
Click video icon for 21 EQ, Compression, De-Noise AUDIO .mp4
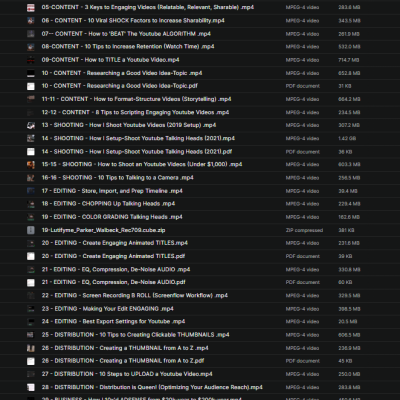(31, 269)
